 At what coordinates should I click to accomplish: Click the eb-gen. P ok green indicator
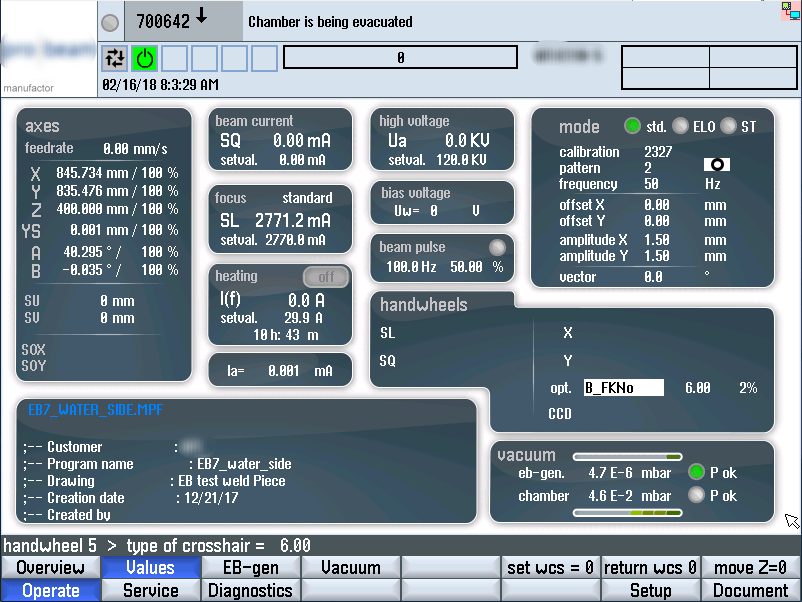click(x=697, y=472)
